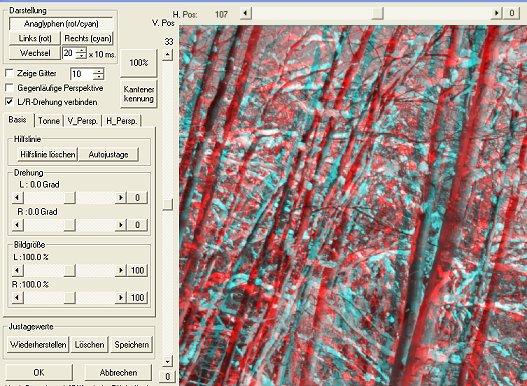Open the V_Persp. tab
This screenshot has width=527, height=386.
coord(83,121)
